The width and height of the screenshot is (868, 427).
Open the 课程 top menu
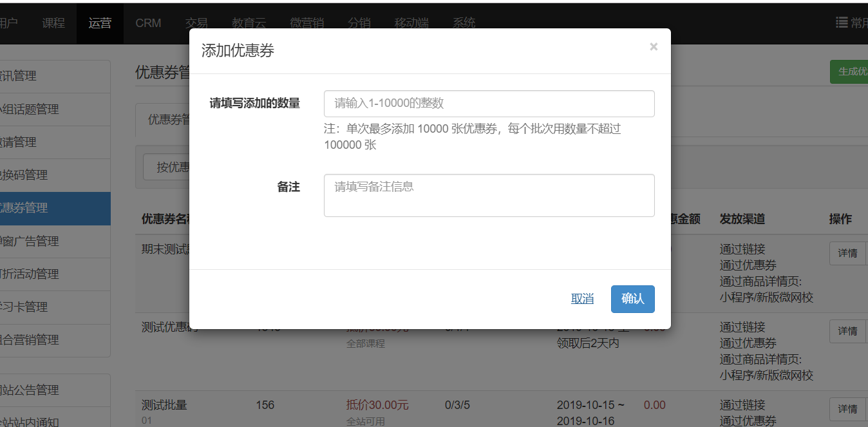(53, 23)
